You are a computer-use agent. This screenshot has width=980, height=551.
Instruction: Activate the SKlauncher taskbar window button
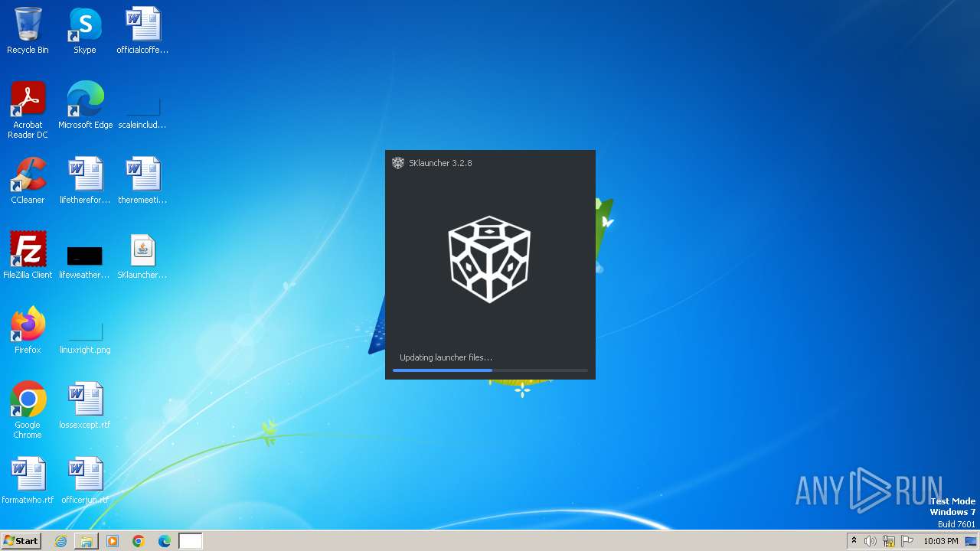(191, 541)
